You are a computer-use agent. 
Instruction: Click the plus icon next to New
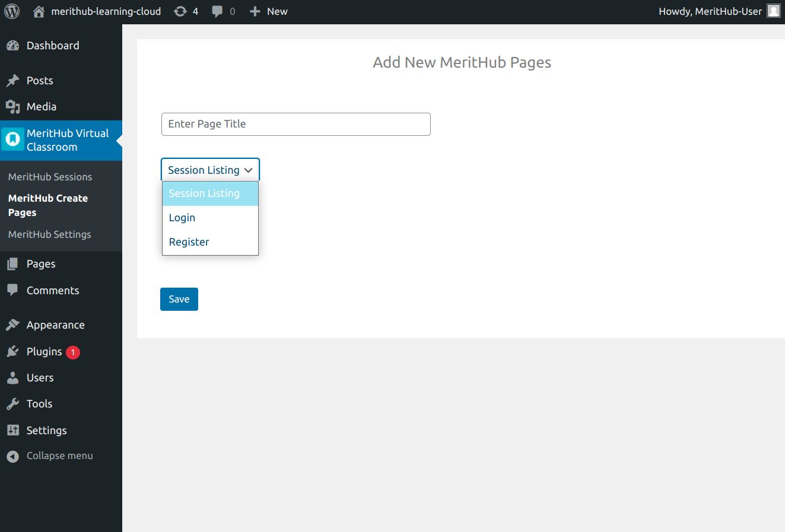(x=255, y=11)
